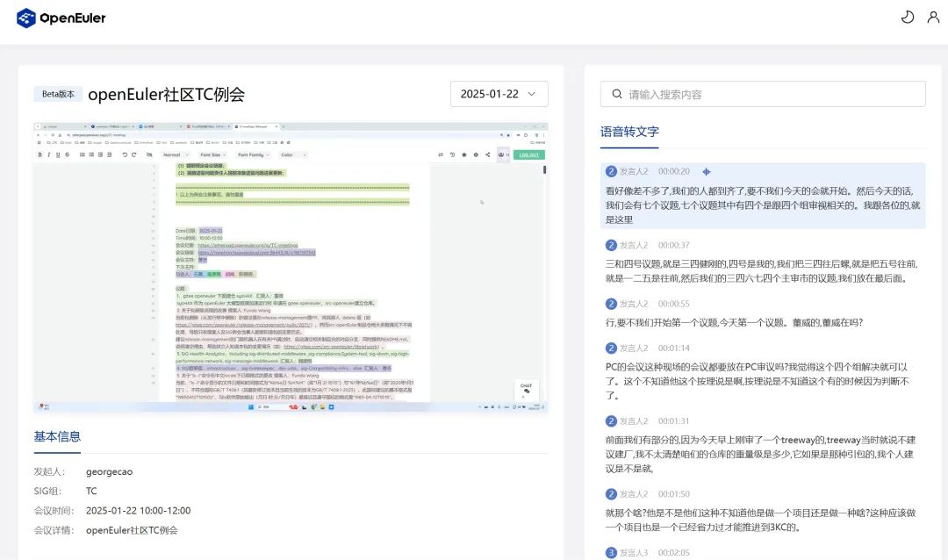Click the Beta版本 tag
Screen dimensions: 948x560
tap(58, 94)
